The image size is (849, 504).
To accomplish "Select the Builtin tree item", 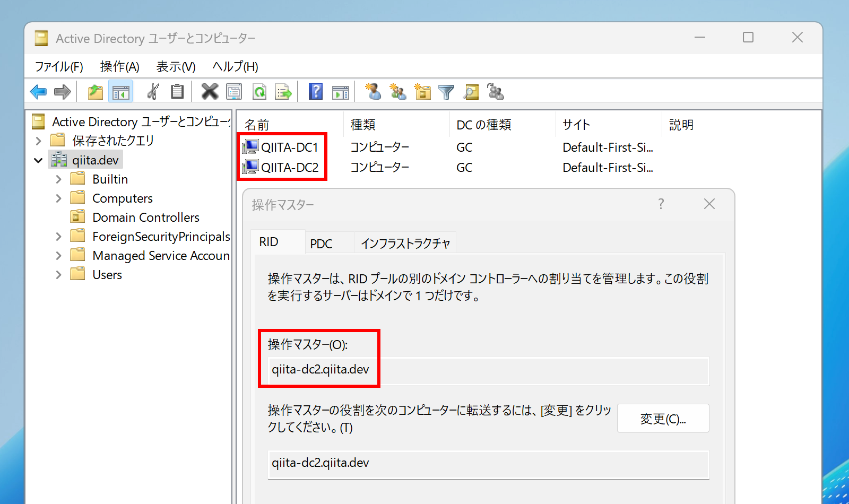I will [110, 179].
